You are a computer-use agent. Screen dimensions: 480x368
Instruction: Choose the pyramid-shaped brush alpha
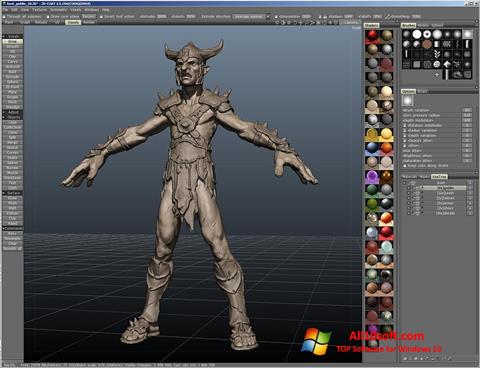pyautogui.click(x=447, y=64)
